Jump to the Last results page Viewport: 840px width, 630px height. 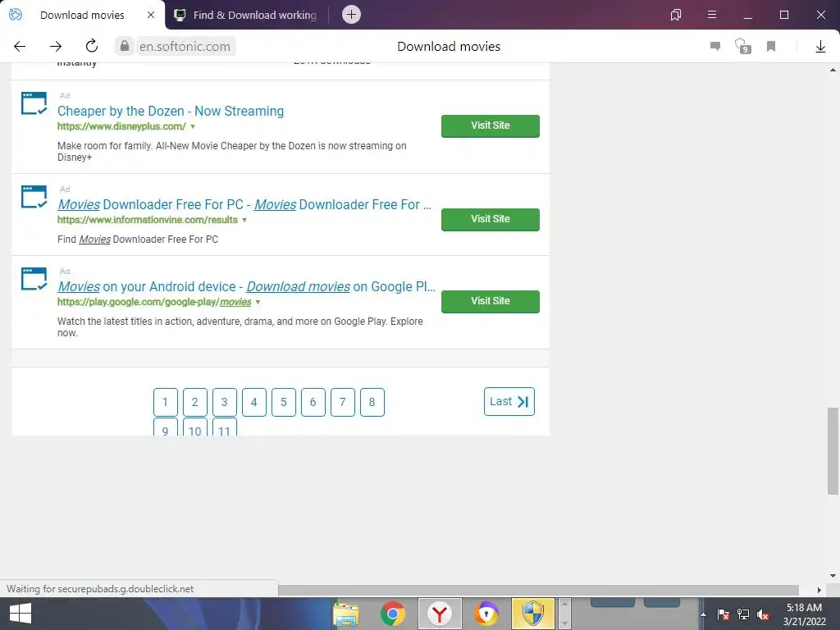[x=509, y=402]
